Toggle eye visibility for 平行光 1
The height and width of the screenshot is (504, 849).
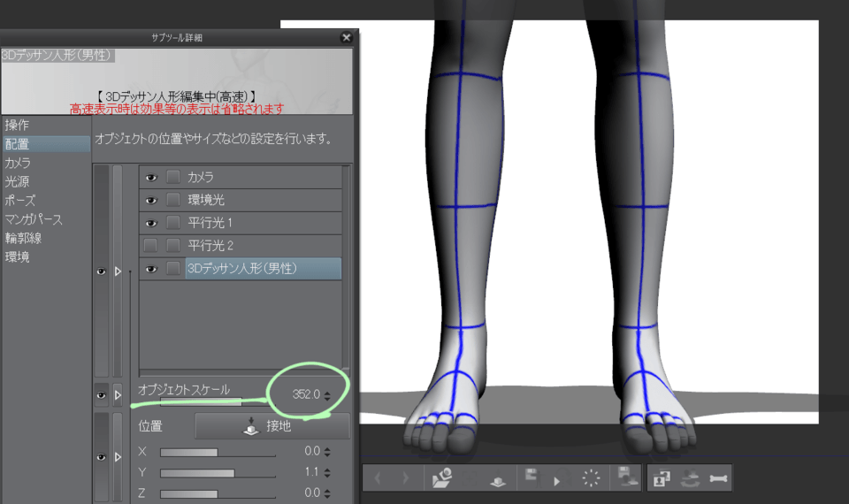(151, 223)
